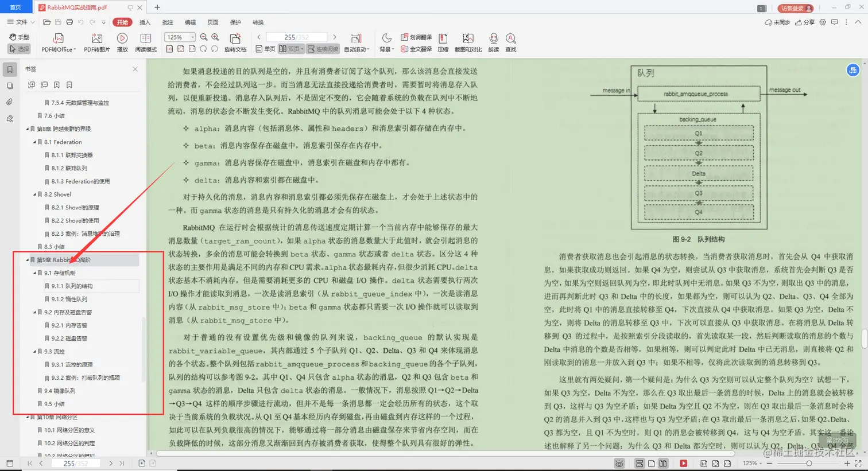Collapse 第8章 跨越集群的界限 tree node

click(27, 129)
